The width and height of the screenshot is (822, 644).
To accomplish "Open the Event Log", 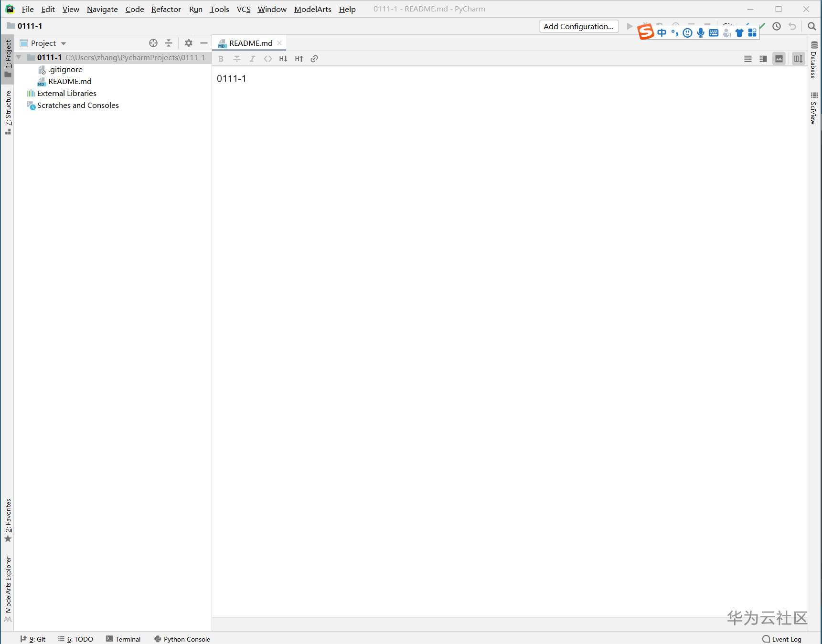I will tap(782, 639).
